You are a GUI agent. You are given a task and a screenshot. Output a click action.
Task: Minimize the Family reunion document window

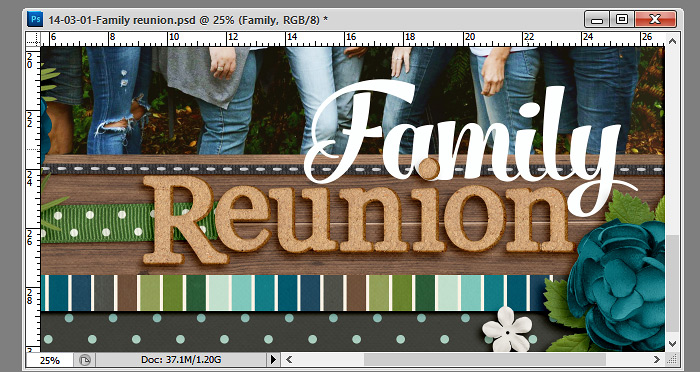(597, 19)
